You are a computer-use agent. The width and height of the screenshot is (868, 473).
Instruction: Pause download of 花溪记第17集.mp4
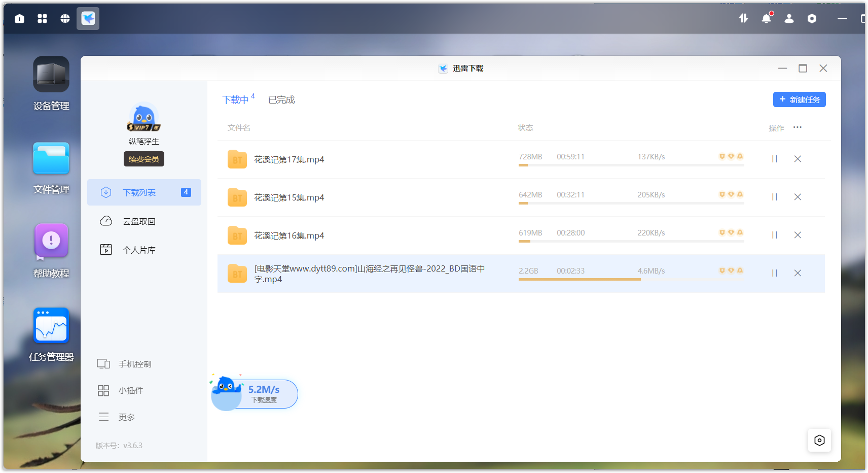pos(775,159)
